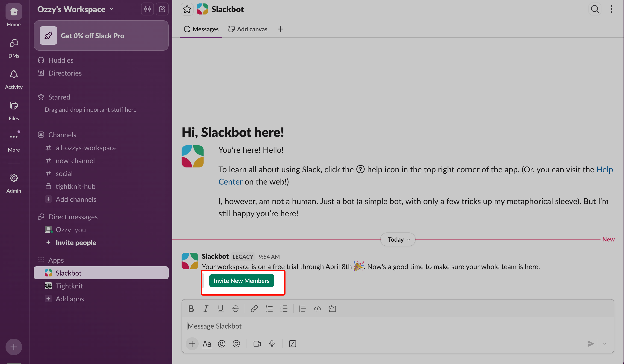The image size is (624, 364).
Task: Click the new message compose icon
Action: coord(162,9)
